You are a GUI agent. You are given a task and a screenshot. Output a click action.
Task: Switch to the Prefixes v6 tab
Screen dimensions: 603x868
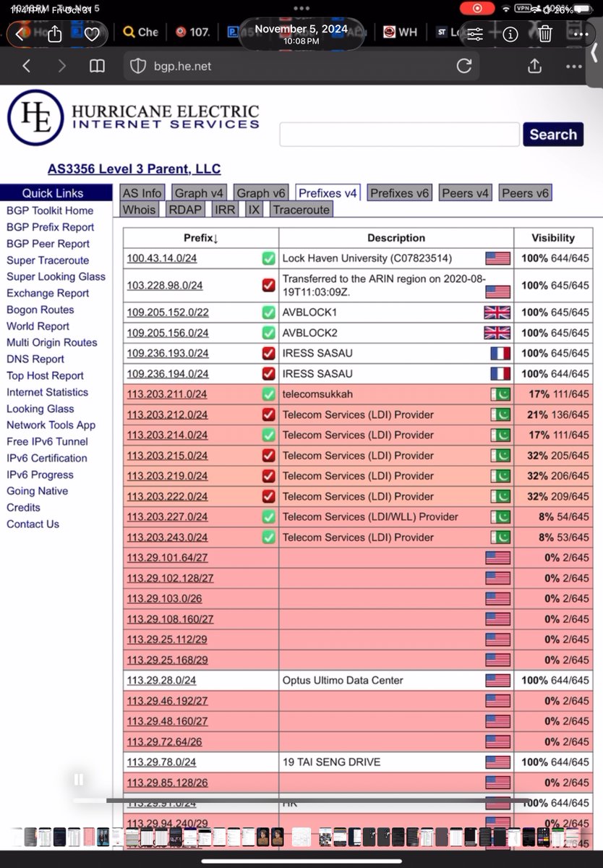pos(400,193)
